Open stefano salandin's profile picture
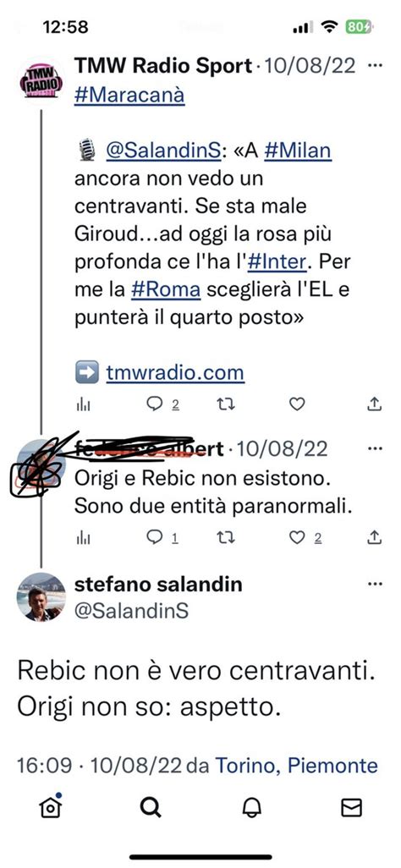This screenshot has width=401, height=868. point(41,597)
